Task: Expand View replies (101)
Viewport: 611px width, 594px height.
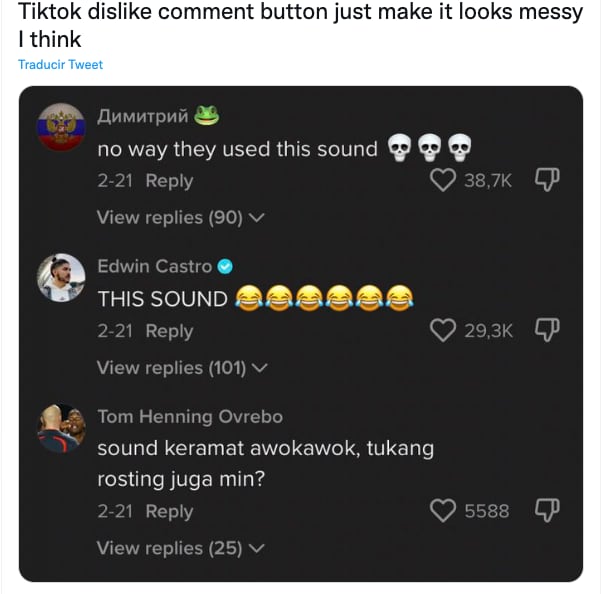Action: coord(182,367)
